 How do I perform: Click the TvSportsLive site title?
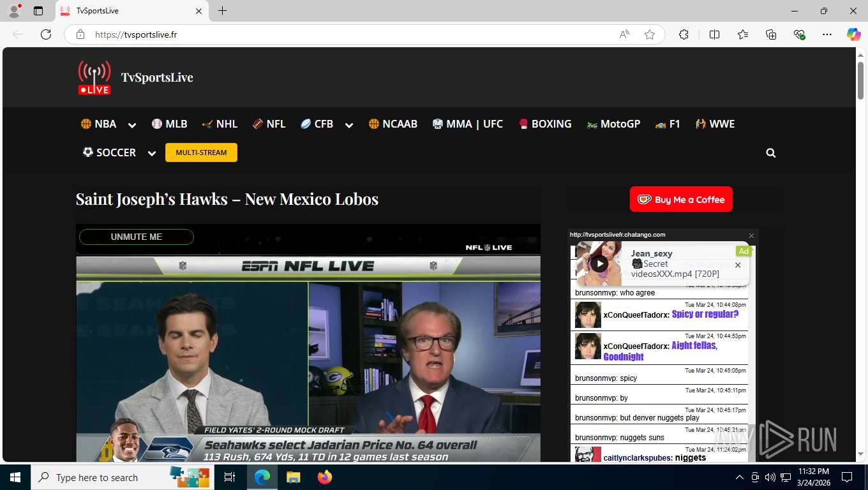[x=157, y=77]
